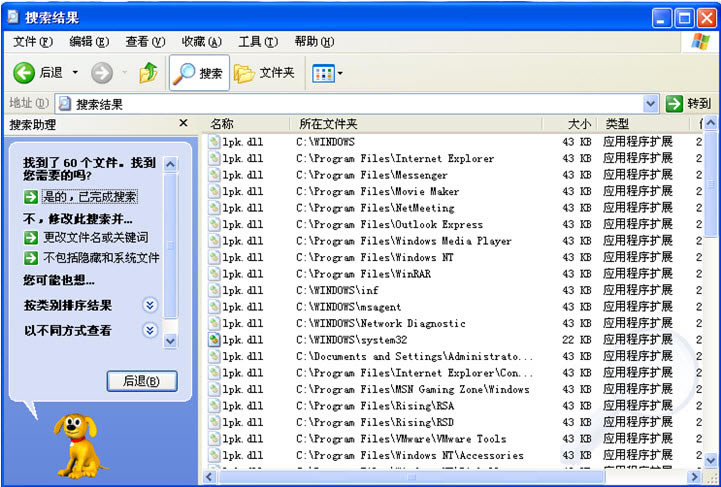Select lpk.dll icon in Network Diagnostic row
Screen dimensions: 721x487
pos(214,323)
